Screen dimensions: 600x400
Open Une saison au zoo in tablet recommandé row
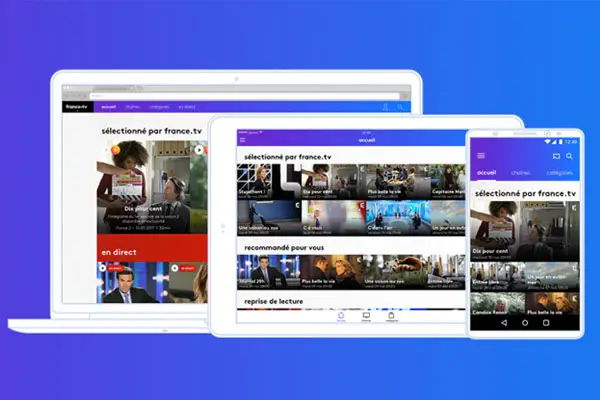(x=395, y=272)
